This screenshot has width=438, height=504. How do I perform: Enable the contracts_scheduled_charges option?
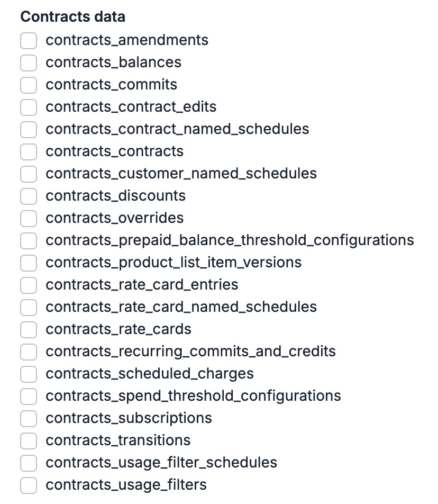coord(29,374)
